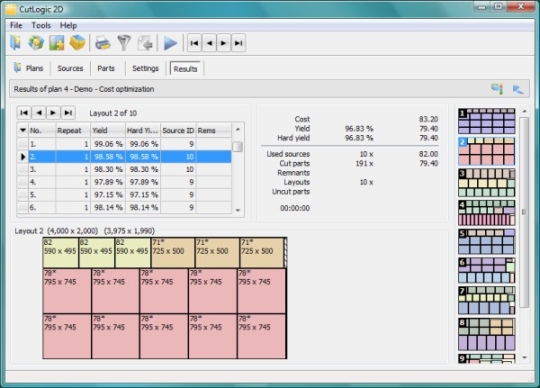Open the Help menu
Viewport: 540px width, 388px height.
[68, 25]
